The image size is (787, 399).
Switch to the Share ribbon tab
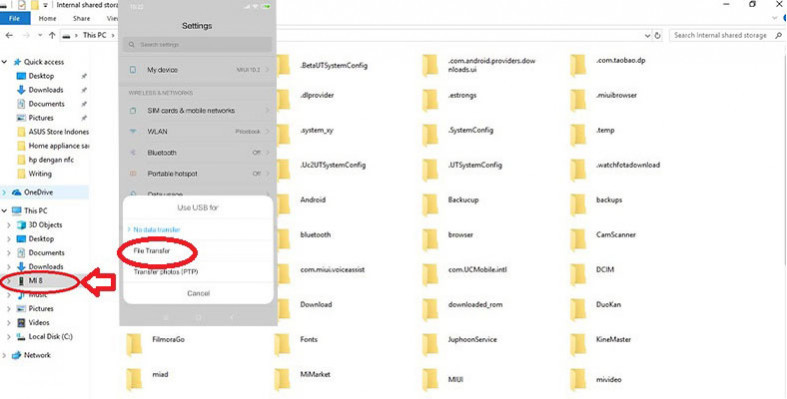click(x=81, y=19)
